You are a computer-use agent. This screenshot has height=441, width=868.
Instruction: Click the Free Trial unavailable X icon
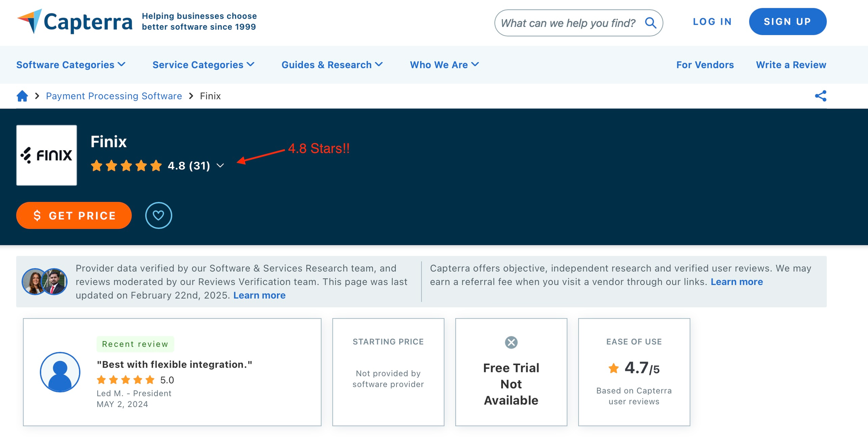pyautogui.click(x=511, y=342)
